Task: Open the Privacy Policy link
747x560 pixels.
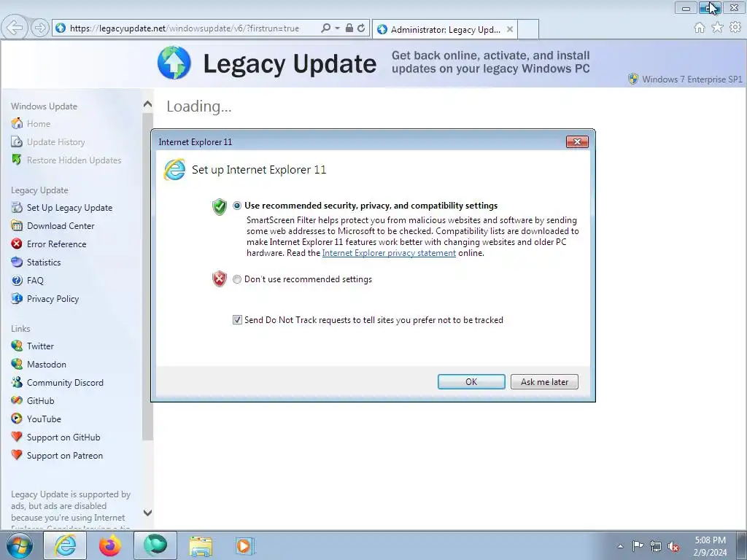Action: click(53, 299)
